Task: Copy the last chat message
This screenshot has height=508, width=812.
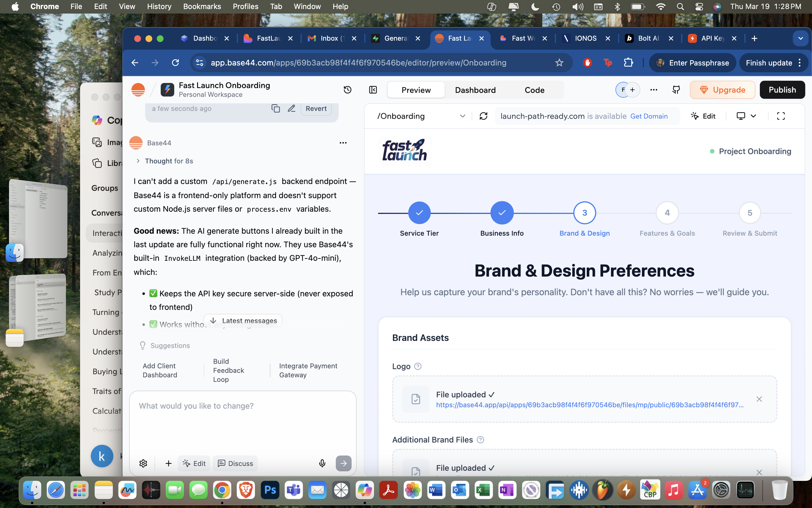Action: coord(275,108)
